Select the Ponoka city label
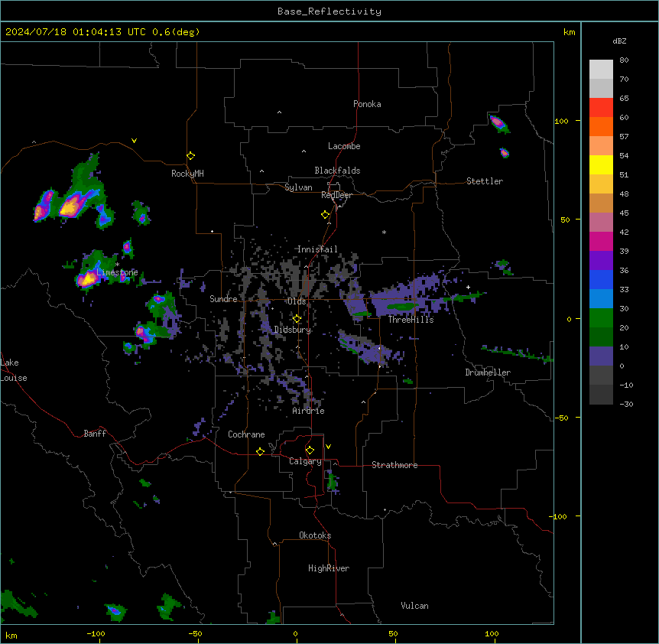 367,104
